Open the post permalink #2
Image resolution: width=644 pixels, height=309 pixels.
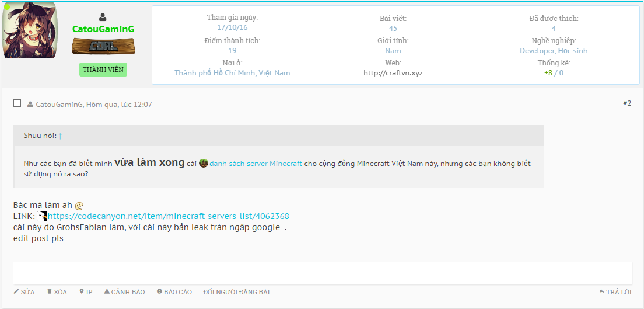[x=626, y=103]
